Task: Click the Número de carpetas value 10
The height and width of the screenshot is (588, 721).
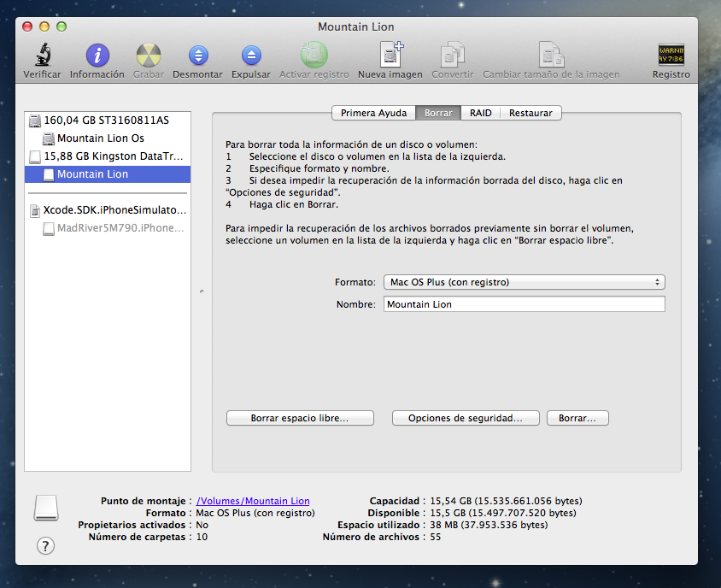Action: point(202,537)
